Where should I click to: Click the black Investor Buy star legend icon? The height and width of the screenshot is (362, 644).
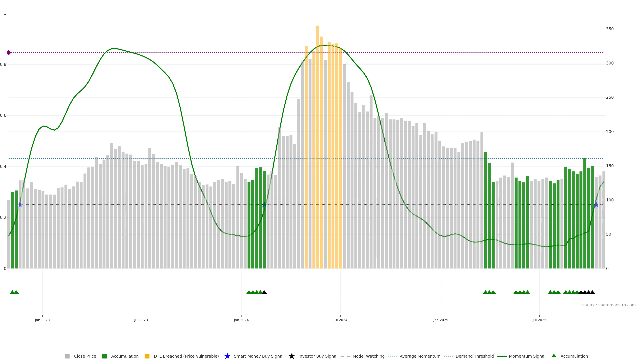[291, 356]
